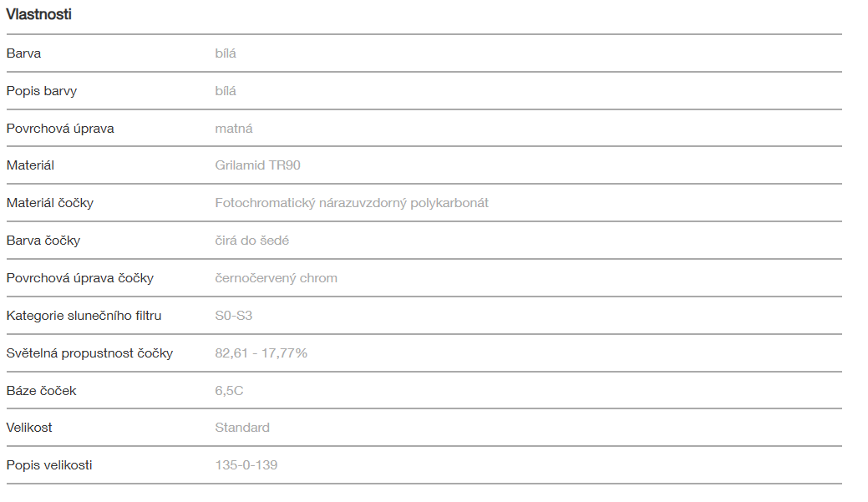Select the Grilamid TR90 material value

click(x=257, y=165)
